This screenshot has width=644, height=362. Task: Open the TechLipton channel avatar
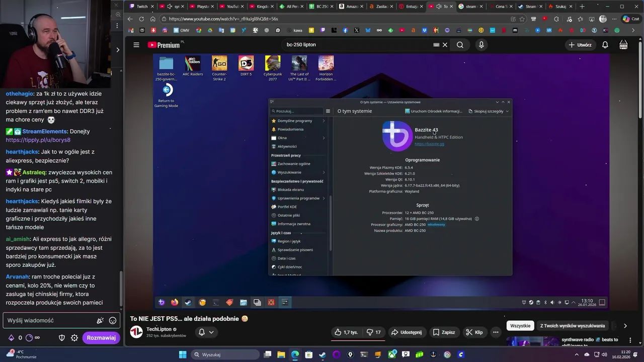[x=136, y=332]
